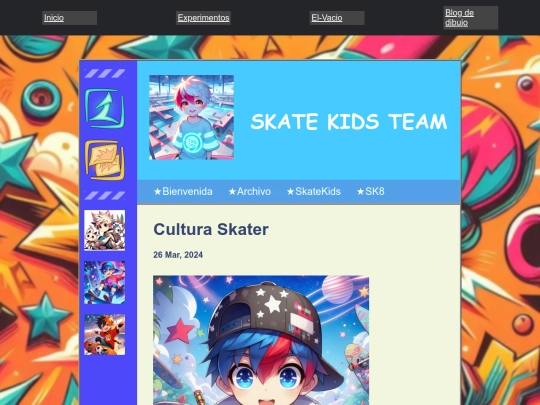Image resolution: width=540 pixels, height=405 pixels.
Task: Switch to the ★SkateKids tab
Action: click(x=314, y=191)
